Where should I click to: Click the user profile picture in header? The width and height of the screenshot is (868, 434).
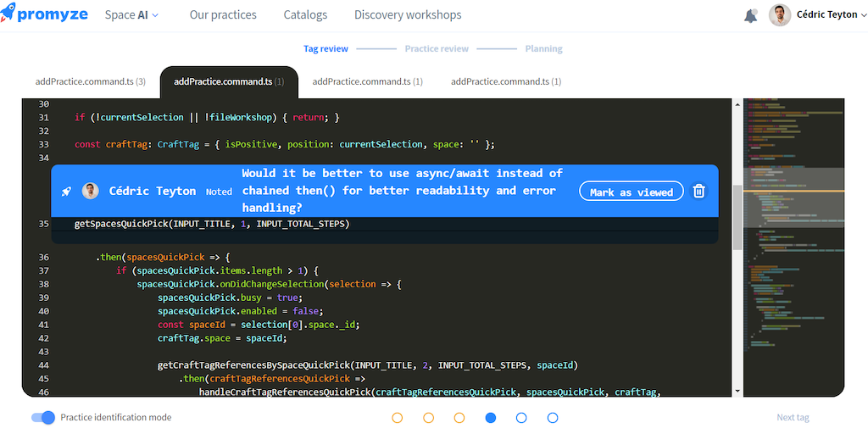(779, 15)
